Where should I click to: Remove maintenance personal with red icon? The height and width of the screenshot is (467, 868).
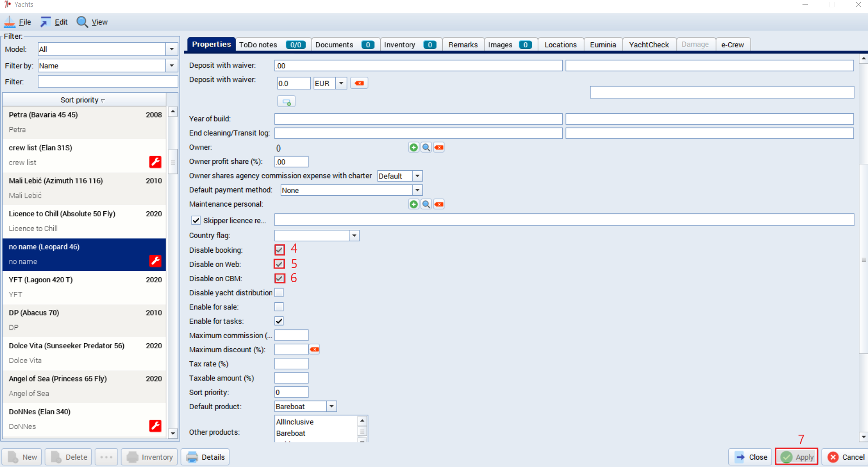tap(439, 204)
